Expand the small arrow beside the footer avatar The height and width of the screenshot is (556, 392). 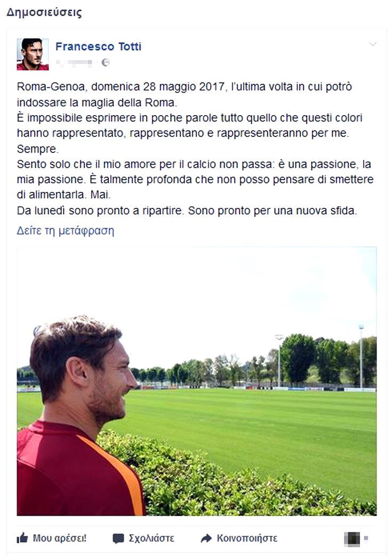click(x=366, y=538)
